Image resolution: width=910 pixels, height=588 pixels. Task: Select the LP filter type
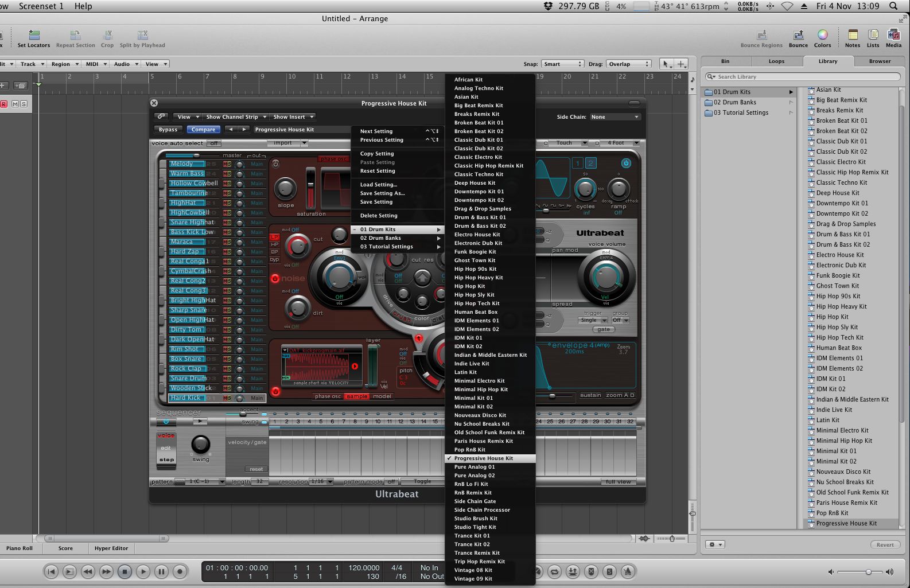click(x=274, y=237)
